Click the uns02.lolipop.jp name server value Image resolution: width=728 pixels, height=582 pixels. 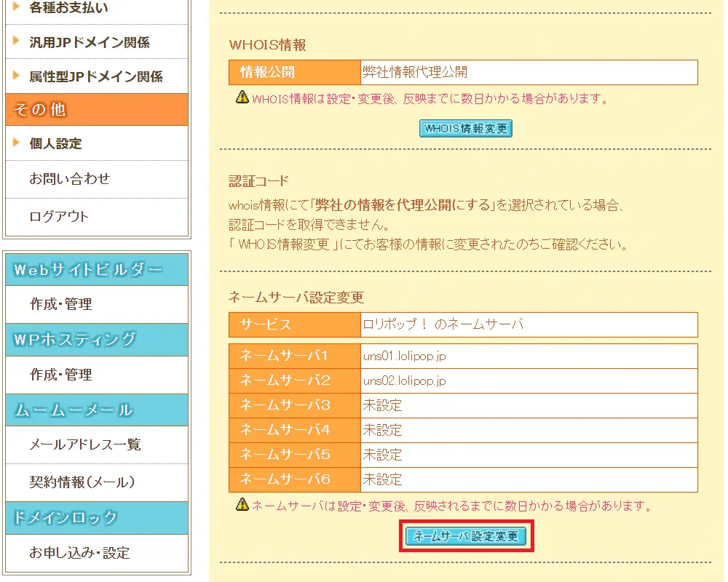[x=405, y=380]
